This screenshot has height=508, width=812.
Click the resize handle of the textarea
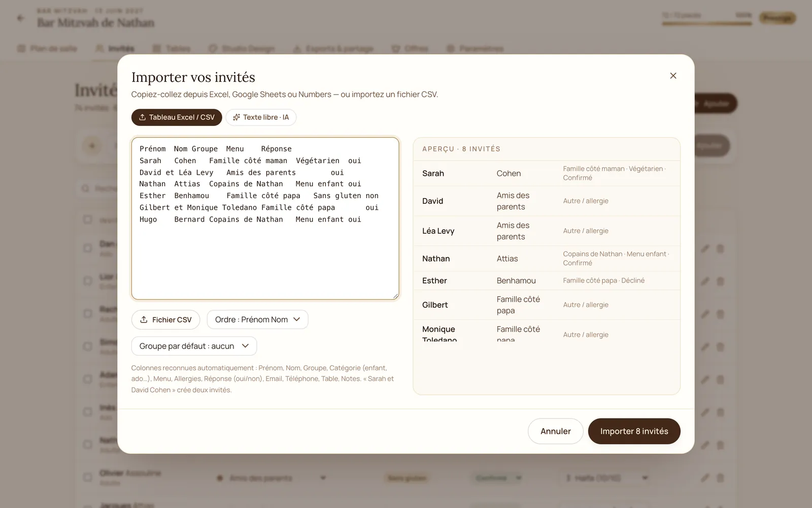click(x=395, y=296)
